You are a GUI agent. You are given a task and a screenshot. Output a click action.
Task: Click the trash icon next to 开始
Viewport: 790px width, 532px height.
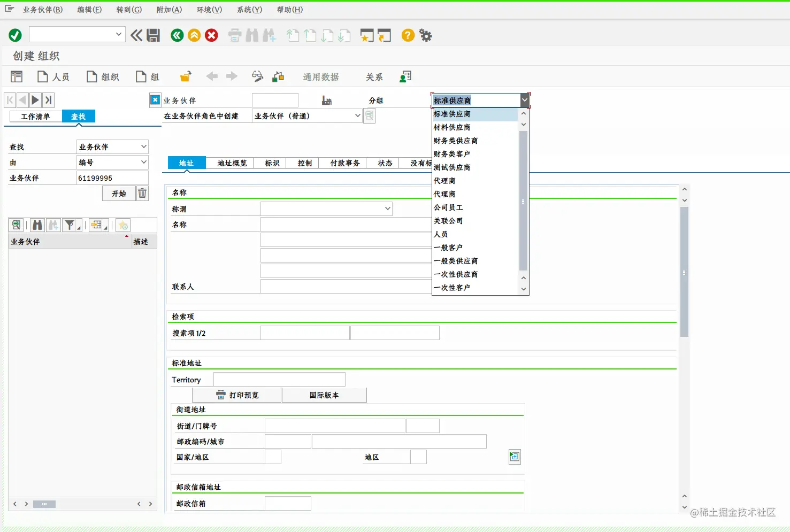(x=142, y=193)
